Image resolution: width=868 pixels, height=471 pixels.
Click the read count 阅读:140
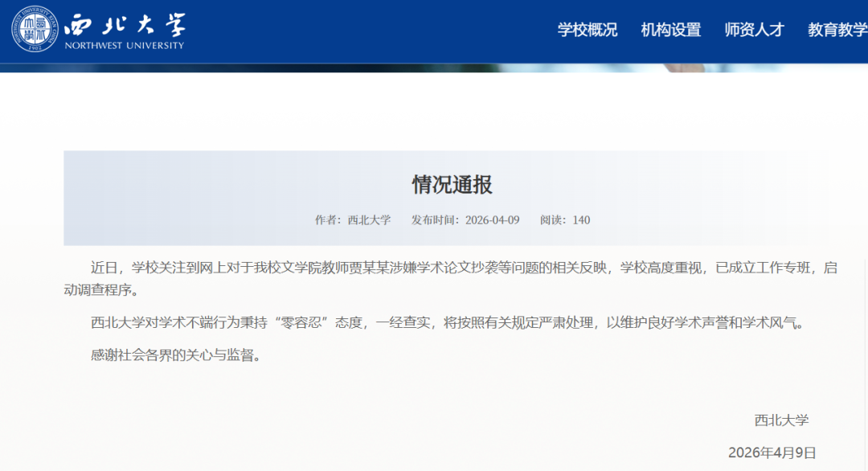coord(565,219)
